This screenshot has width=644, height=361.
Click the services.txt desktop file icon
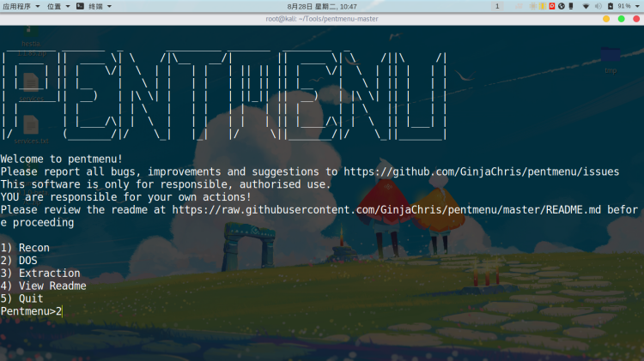pos(31,129)
